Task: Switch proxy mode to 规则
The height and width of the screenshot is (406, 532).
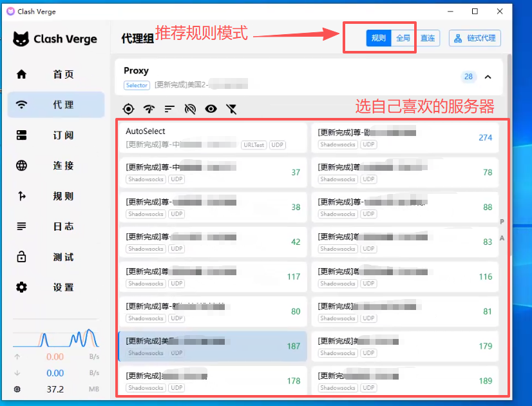Action: [x=379, y=38]
